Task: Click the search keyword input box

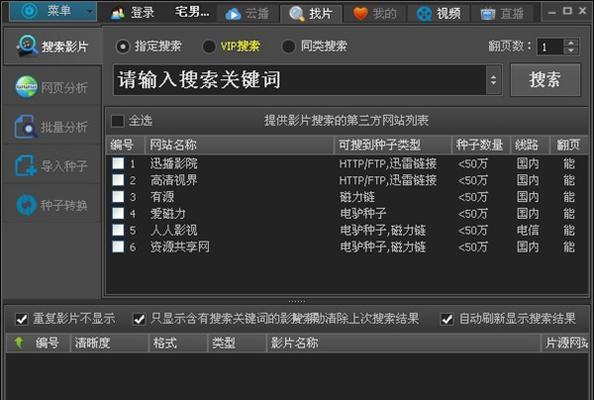Action: [x=299, y=80]
